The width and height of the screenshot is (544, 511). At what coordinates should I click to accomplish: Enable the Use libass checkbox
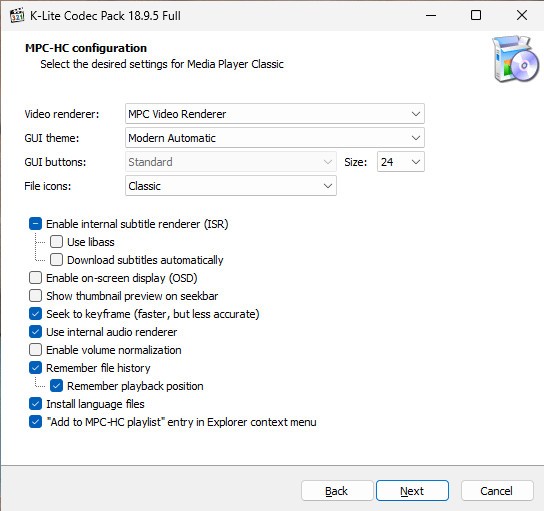(x=56, y=242)
